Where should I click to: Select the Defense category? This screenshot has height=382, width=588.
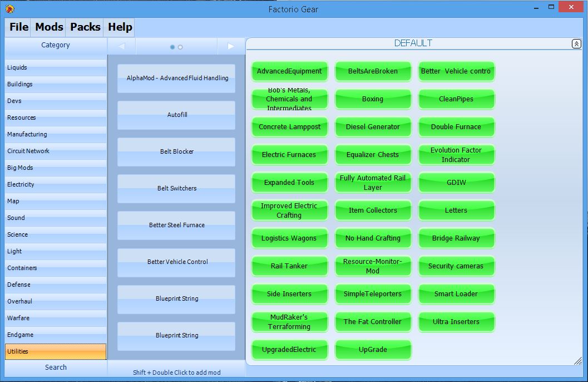(56, 285)
